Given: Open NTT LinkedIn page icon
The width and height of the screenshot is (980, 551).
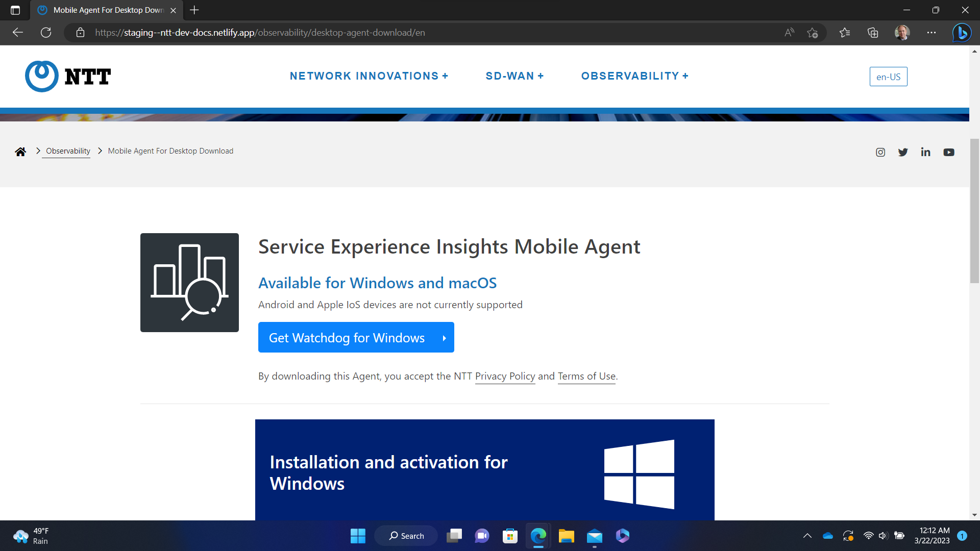Looking at the screenshot, I should 925,152.
